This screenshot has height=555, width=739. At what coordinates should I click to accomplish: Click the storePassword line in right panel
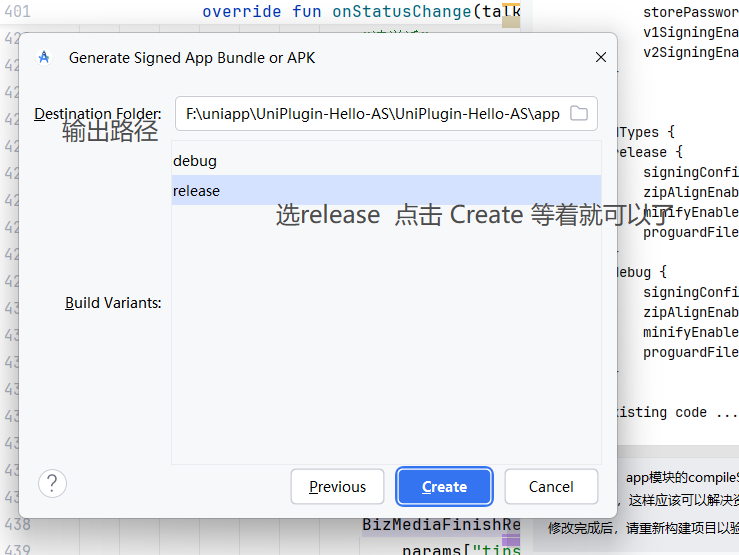(690, 12)
